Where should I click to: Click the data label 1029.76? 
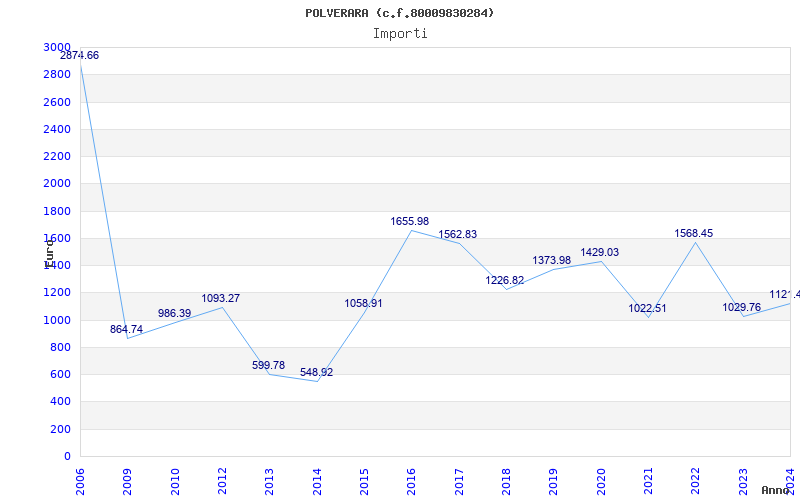pos(742,308)
